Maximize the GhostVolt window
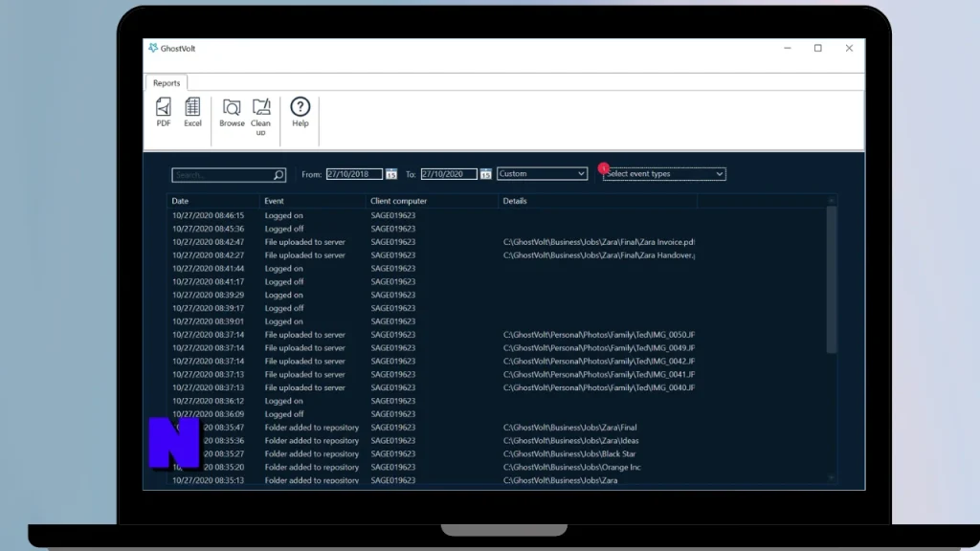 [x=818, y=48]
